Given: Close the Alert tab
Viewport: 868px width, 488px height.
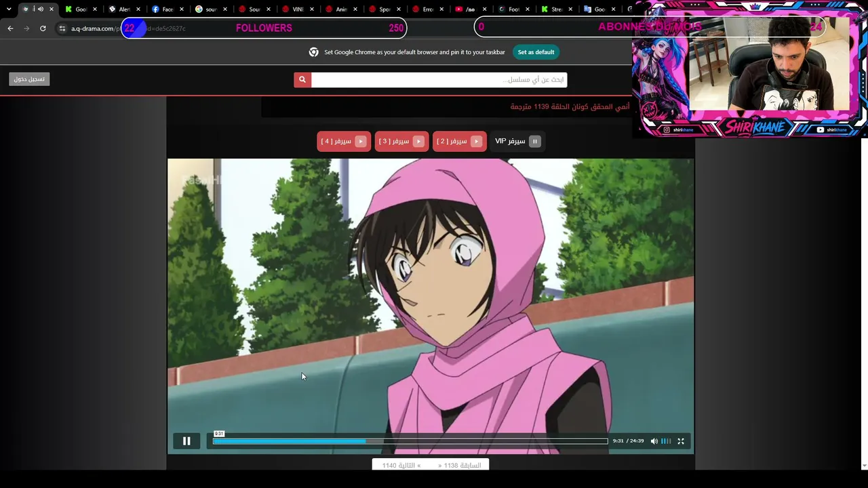Looking at the screenshot, I should click(138, 9).
